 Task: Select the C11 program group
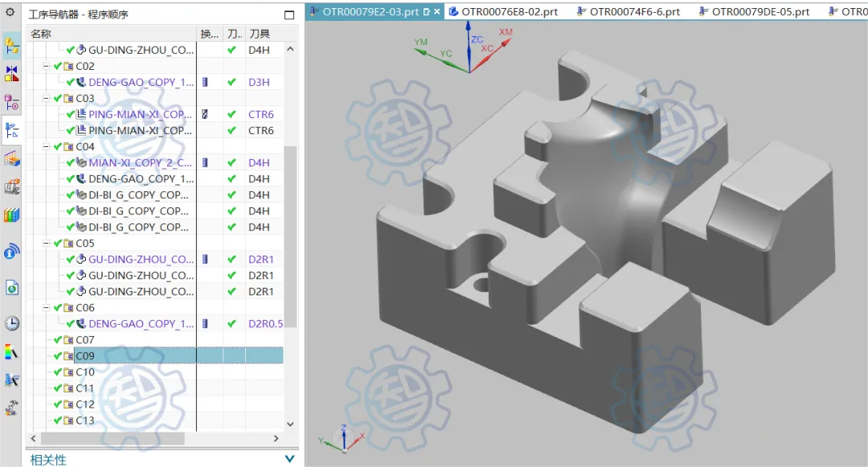click(84, 388)
